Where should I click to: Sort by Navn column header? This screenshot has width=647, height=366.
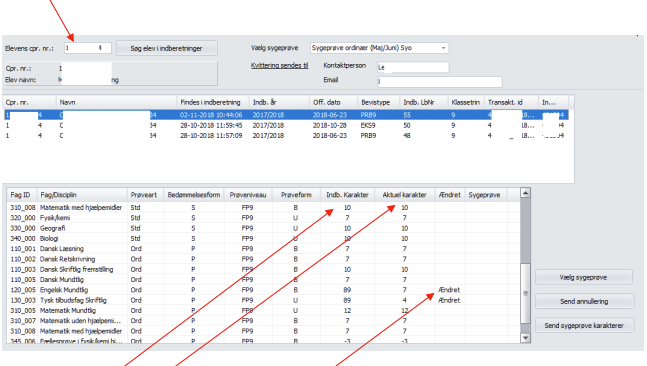click(x=116, y=102)
